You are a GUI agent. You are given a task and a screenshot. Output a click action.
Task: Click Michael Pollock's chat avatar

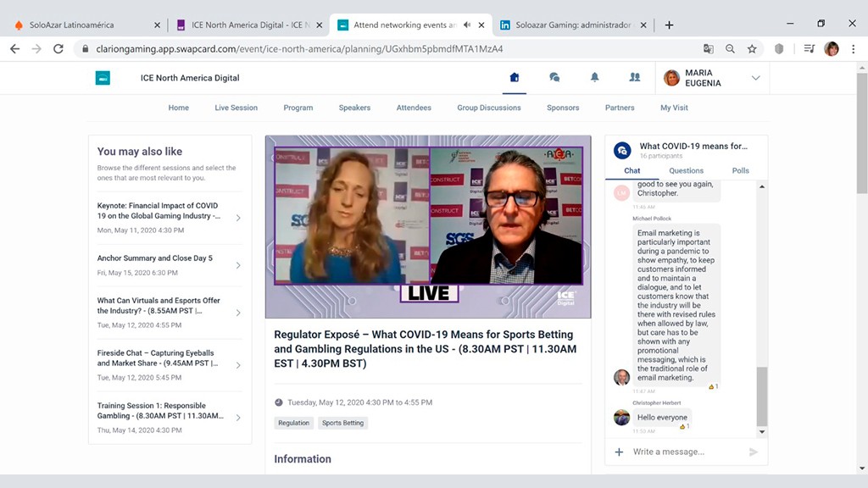pos(621,377)
